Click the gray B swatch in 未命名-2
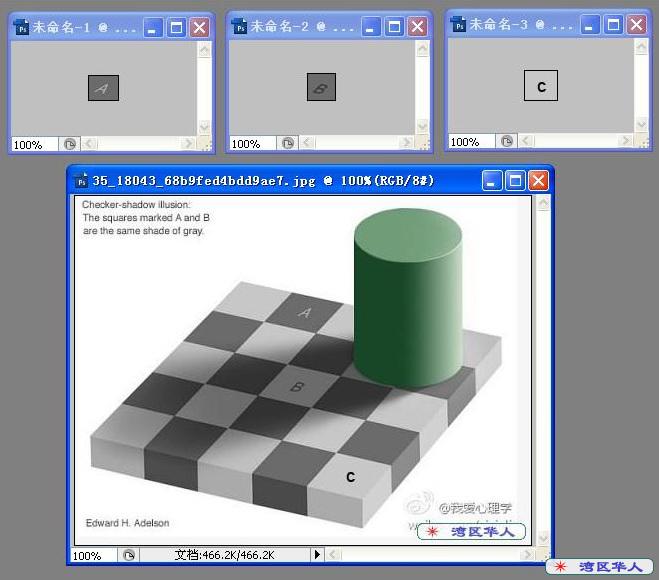Screen dimensions: 659x580 click(x=322, y=87)
